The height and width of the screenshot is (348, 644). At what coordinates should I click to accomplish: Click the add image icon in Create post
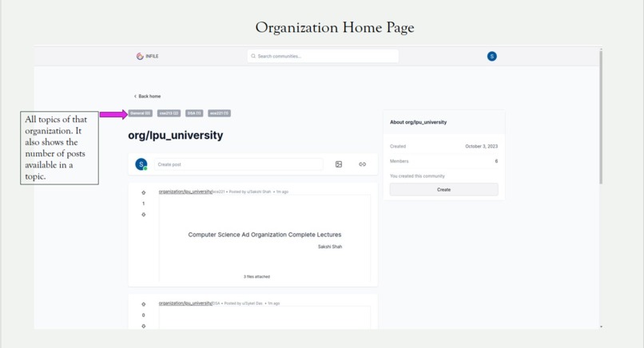click(339, 164)
